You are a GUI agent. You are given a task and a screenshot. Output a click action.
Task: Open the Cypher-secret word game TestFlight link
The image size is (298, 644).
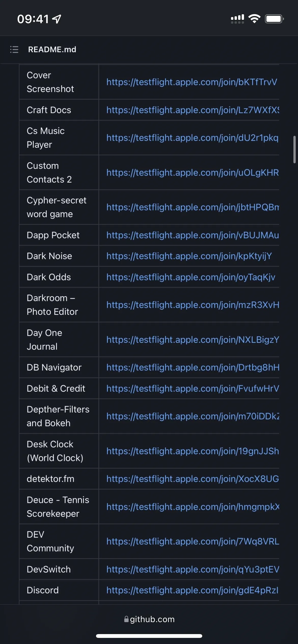tap(193, 207)
